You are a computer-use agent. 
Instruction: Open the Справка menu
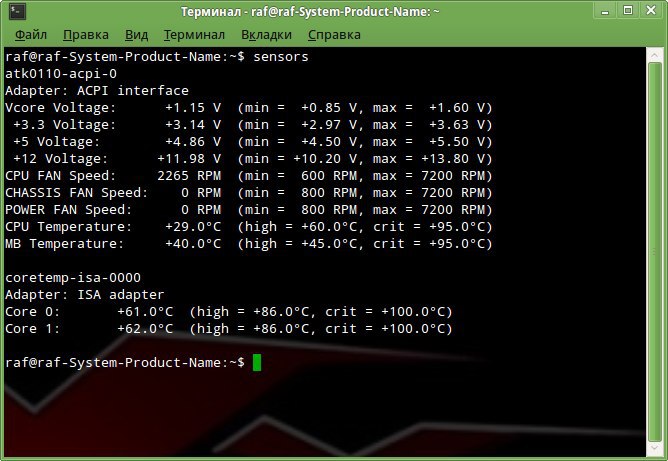pyautogui.click(x=334, y=35)
